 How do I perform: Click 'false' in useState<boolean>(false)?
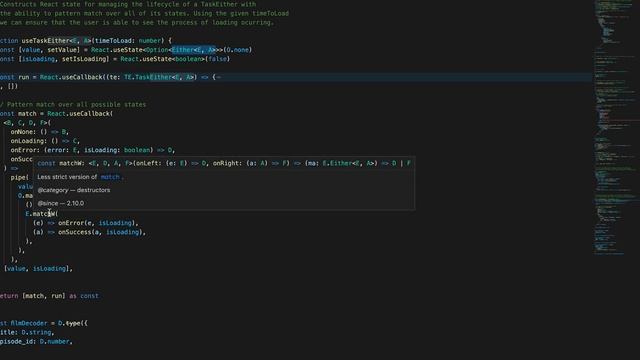[217, 59]
